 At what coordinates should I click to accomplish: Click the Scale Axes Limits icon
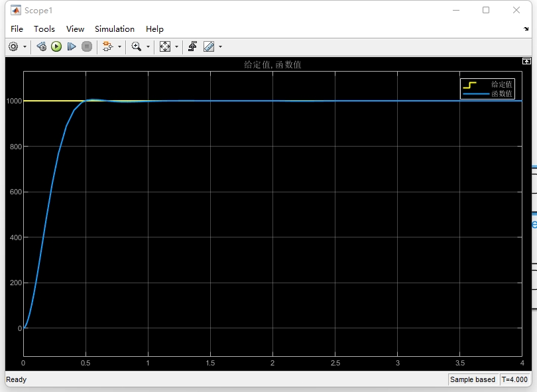tap(164, 46)
